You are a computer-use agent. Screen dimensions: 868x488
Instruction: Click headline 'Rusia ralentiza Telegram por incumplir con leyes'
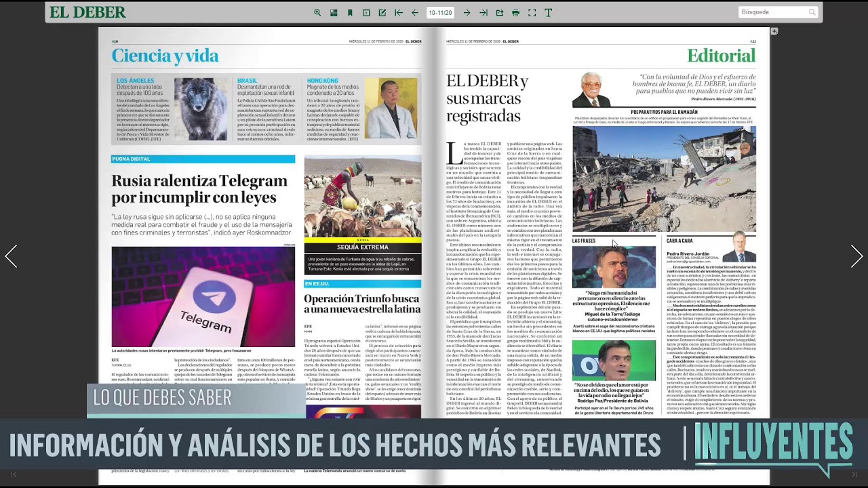tap(199, 189)
